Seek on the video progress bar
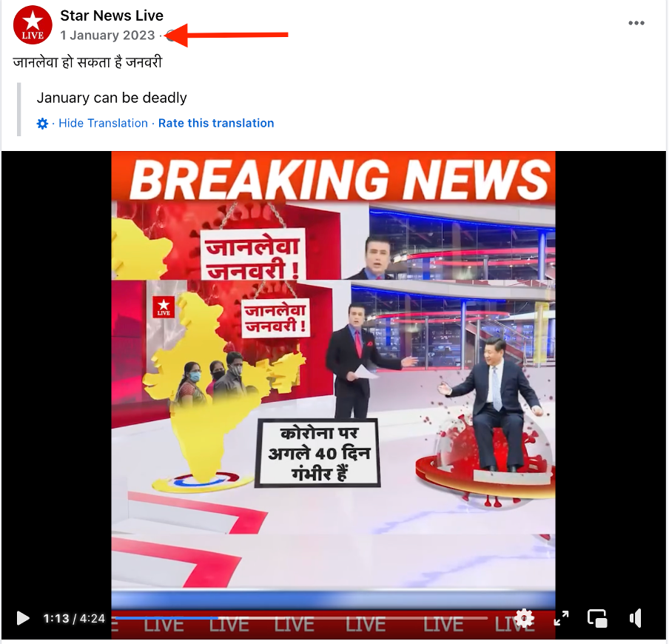 point(301,618)
